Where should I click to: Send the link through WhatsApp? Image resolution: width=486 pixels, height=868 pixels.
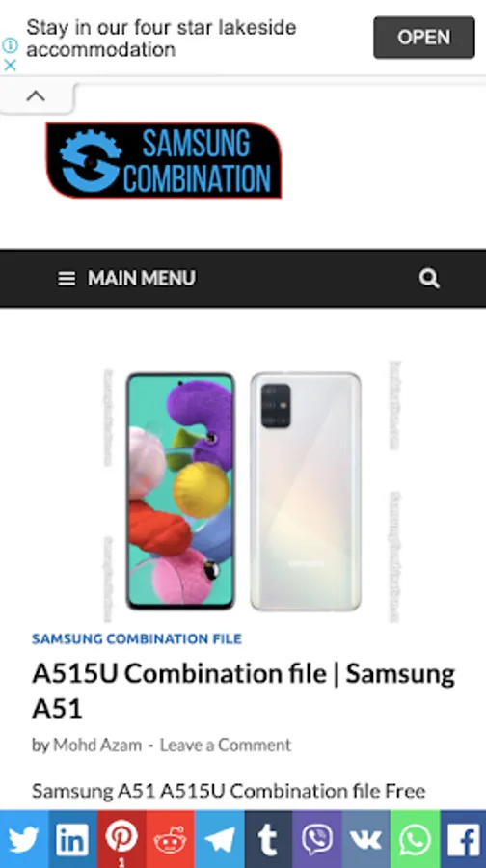pyautogui.click(x=416, y=839)
